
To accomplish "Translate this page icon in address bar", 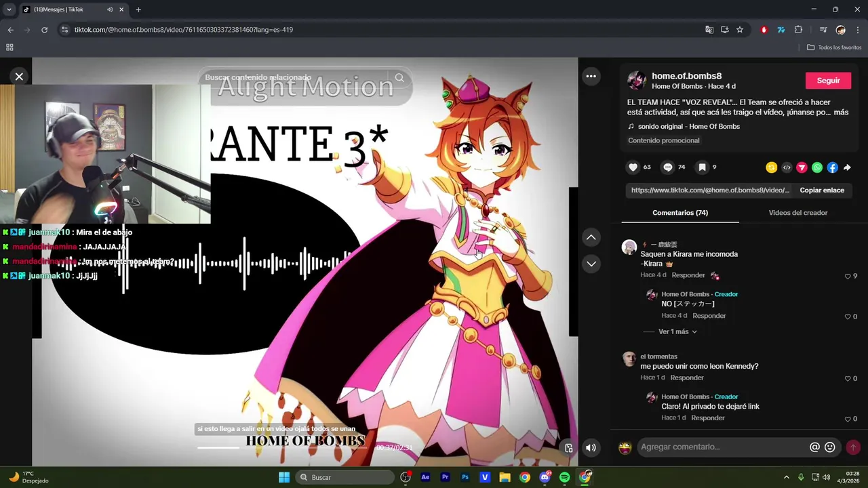I will click(x=709, y=30).
